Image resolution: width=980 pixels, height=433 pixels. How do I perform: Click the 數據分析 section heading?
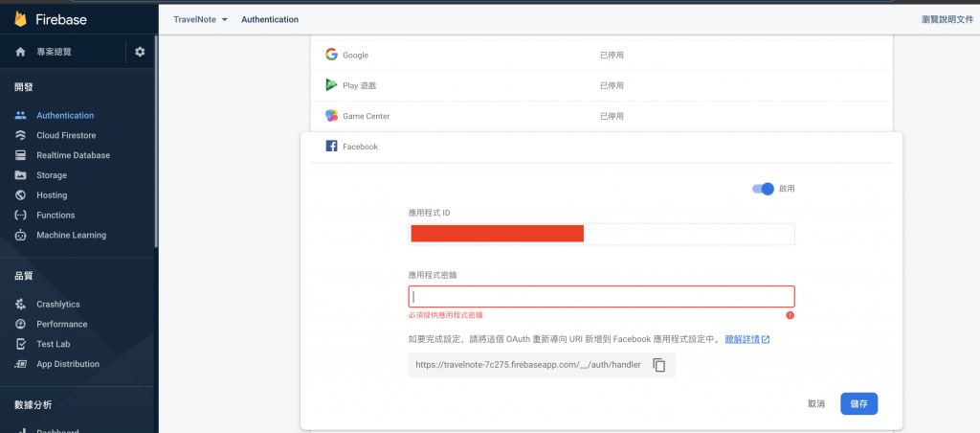click(33, 405)
